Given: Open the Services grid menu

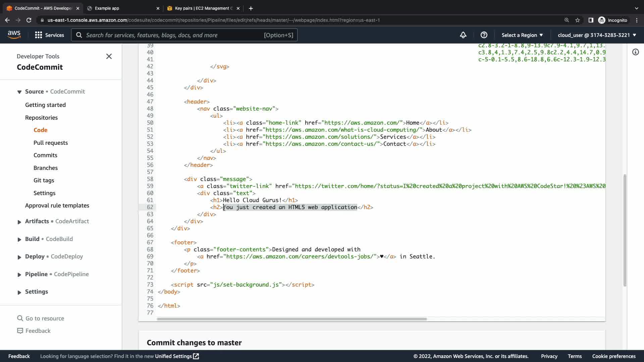Looking at the screenshot, I should coord(49,35).
